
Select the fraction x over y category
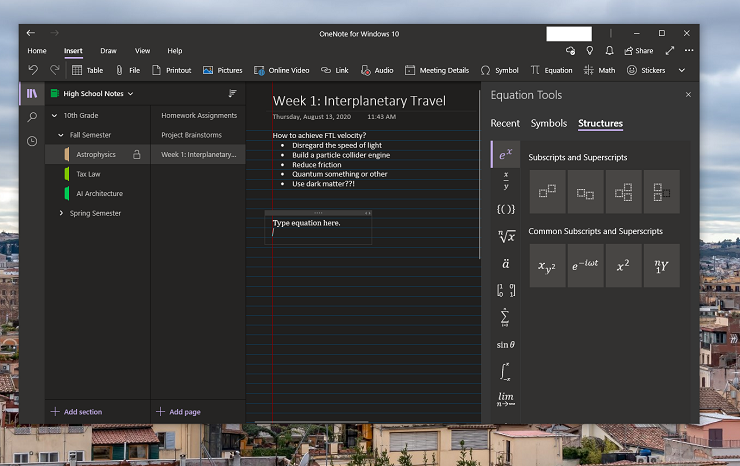pyautogui.click(x=506, y=181)
